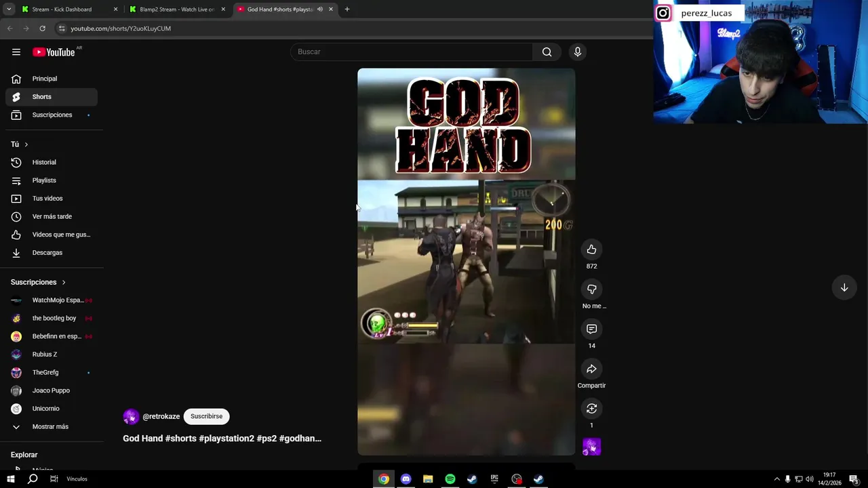Open Suscripciones in the sidebar
Image resolution: width=868 pixels, height=488 pixels.
tap(52, 115)
